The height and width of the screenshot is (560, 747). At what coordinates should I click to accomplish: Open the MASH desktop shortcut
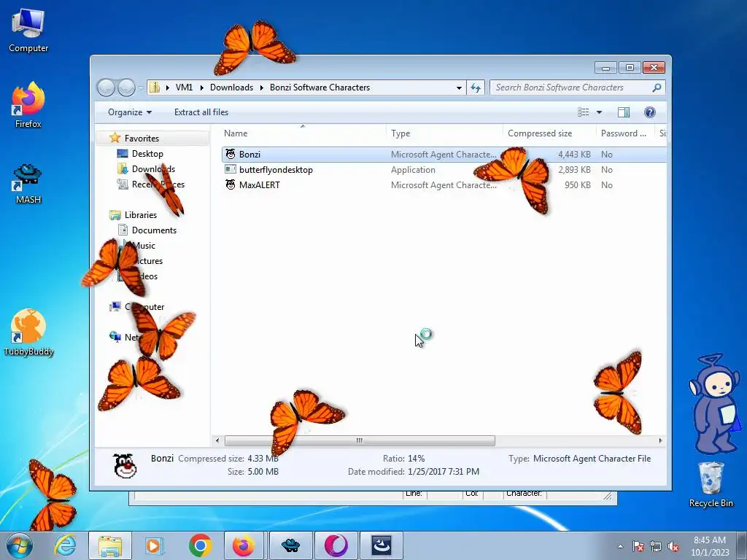click(x=28, y=183)
